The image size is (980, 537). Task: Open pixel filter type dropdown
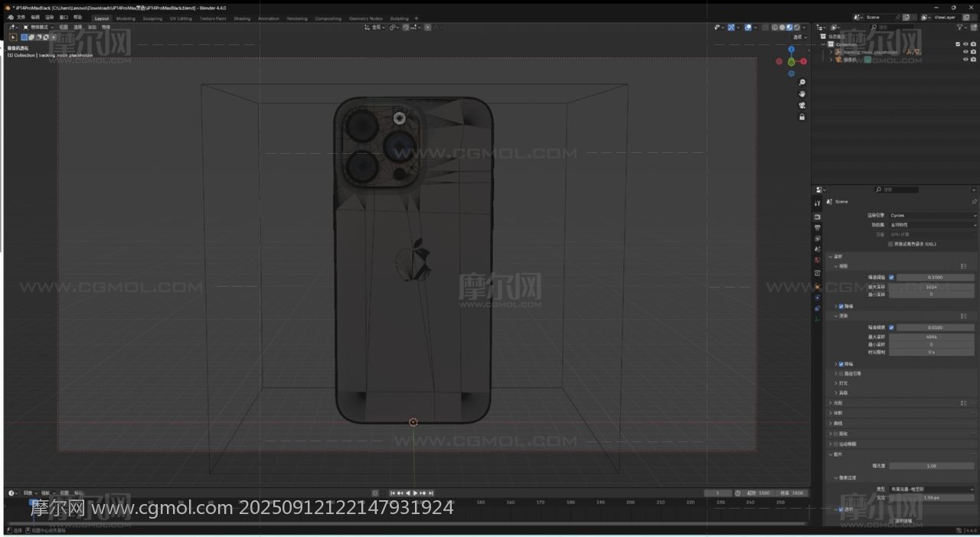[x=931, y=489]
